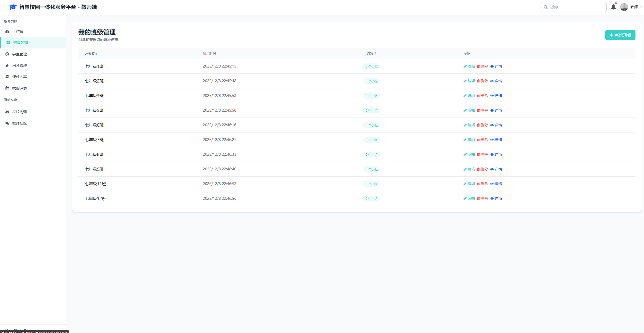Expand the 教师 user dropdown chevron
The height and width of the screenshot is (333, 644).
coord(641,7)
